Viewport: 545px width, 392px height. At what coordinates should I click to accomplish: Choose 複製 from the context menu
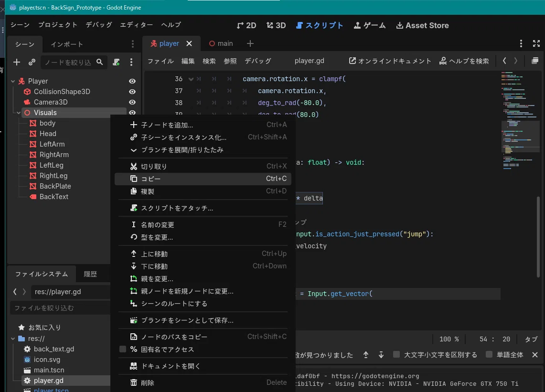(x=203, y=191)
